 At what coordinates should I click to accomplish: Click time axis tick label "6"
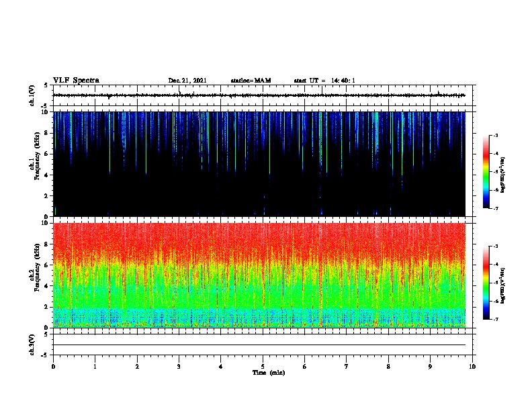click(305, 366)
